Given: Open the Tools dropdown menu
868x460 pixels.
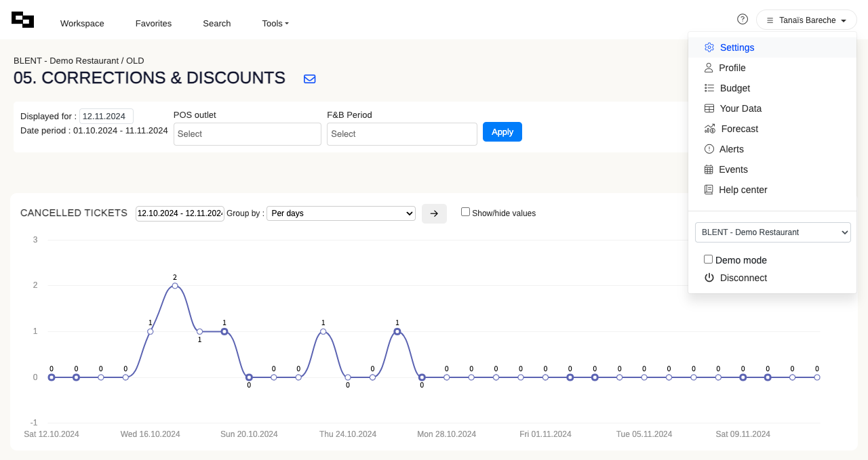Looking at the screenshot, I should (x=275, y=23).
